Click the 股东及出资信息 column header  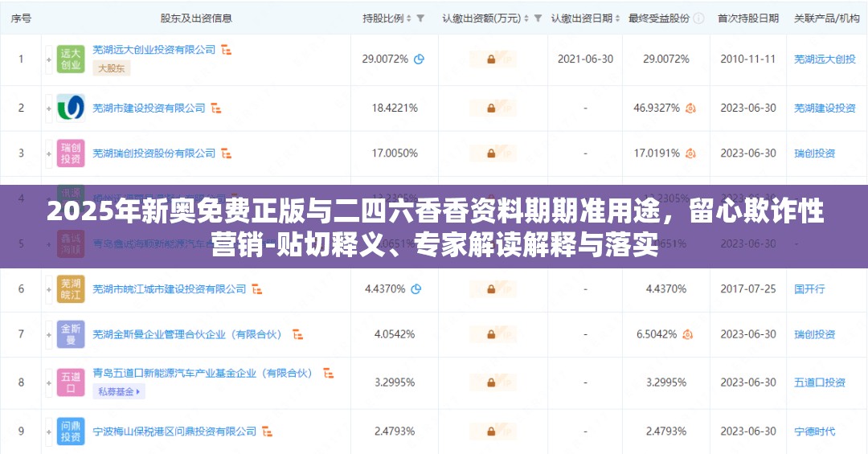[196, 18]
